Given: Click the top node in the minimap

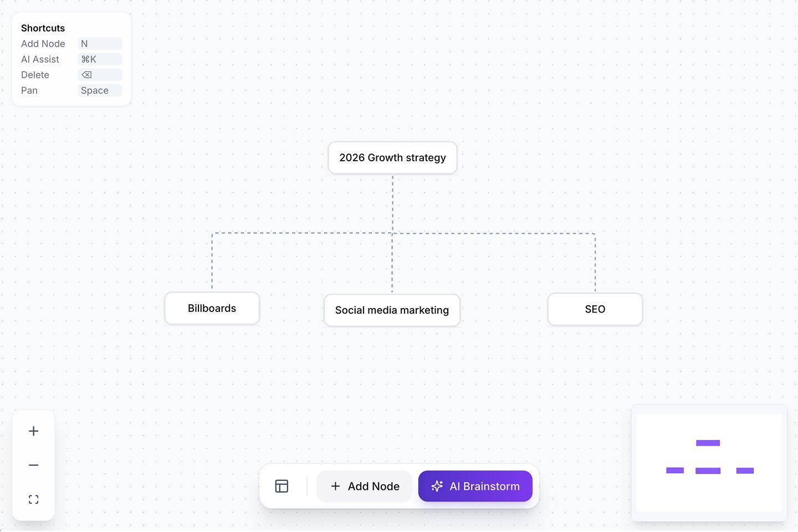Looking at the screenshot, I should [x=708, y=443].
